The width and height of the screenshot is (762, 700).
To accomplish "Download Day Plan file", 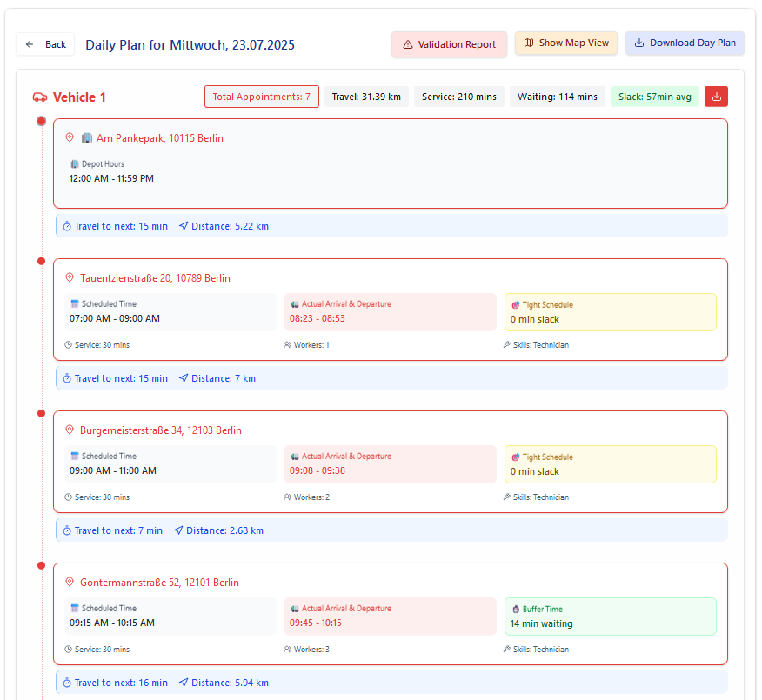I will (685, 43).
